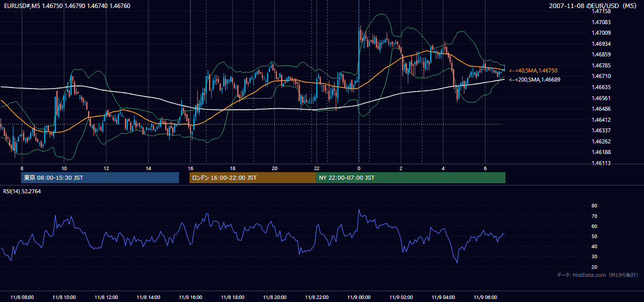Screen dimensions: 644x302
Task: Click RSI level 30 on axis
Action: click(594, 257)
